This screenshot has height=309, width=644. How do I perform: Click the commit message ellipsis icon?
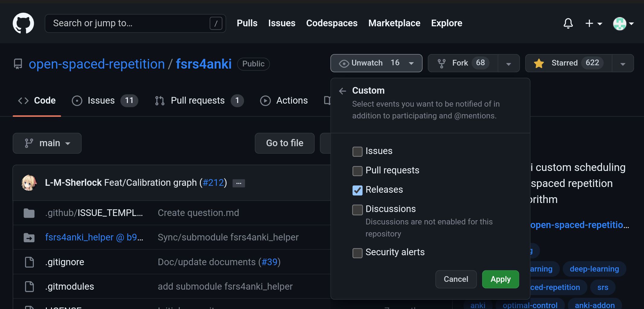click(x=239, y=183)
